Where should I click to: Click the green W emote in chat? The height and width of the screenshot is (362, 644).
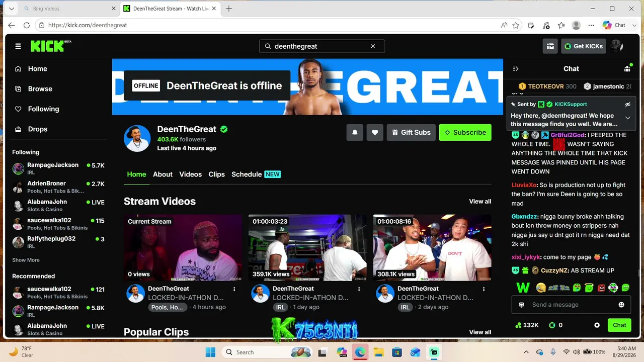coord(523,288)
